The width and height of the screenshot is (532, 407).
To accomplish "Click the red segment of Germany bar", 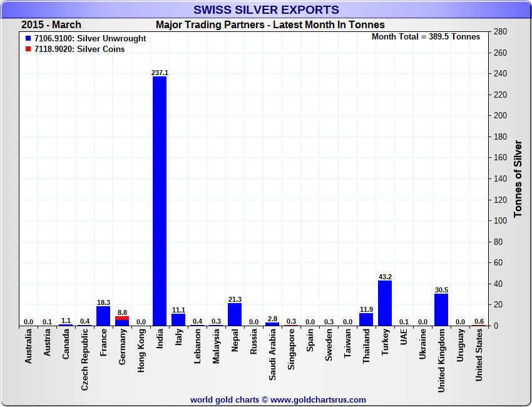I will 122,318.
